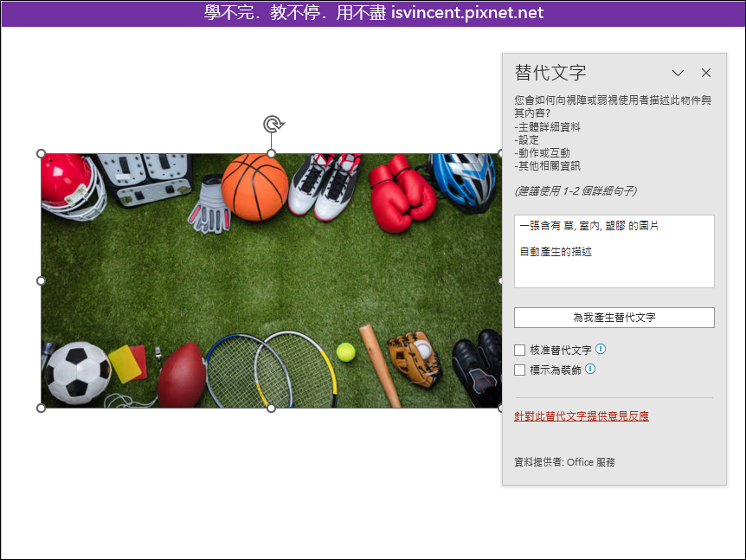Open the Alt Text pane options chevron
The image size is (746, 560).
coord(678,73)
